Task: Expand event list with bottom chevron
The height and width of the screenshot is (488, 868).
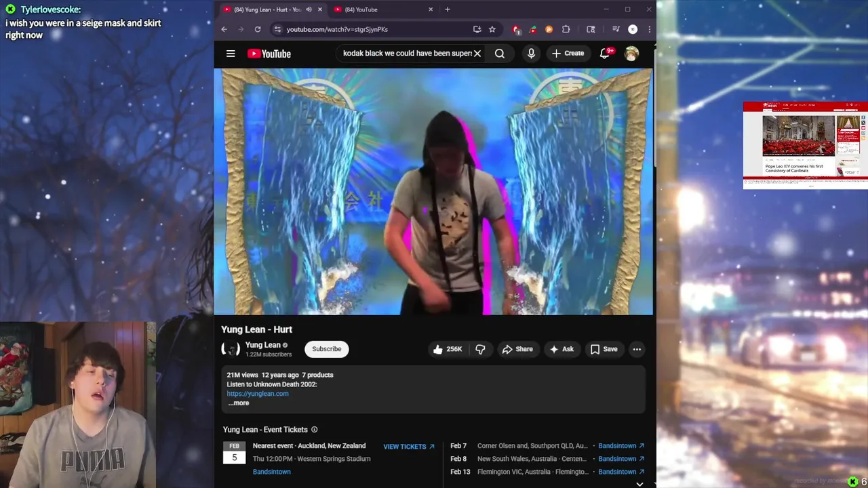Action: 639,484
